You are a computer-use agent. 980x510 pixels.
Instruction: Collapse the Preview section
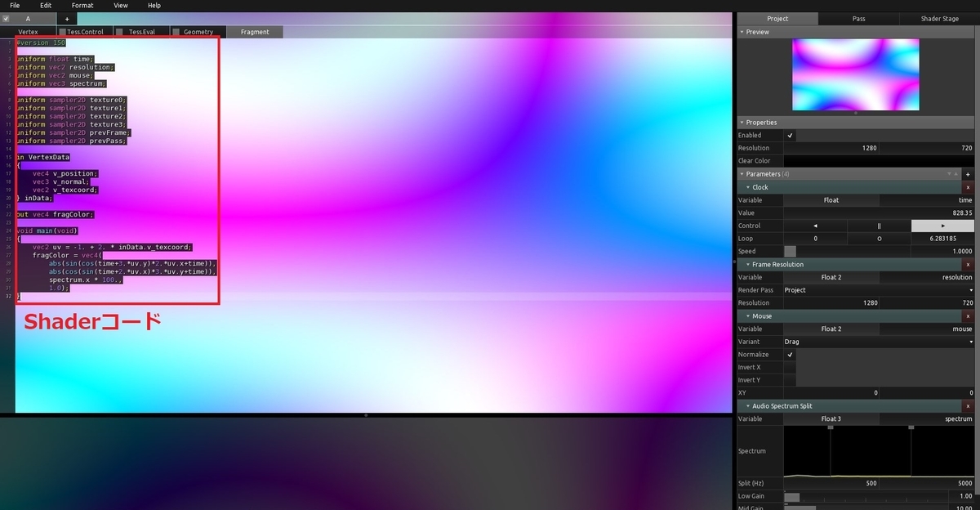742,32
